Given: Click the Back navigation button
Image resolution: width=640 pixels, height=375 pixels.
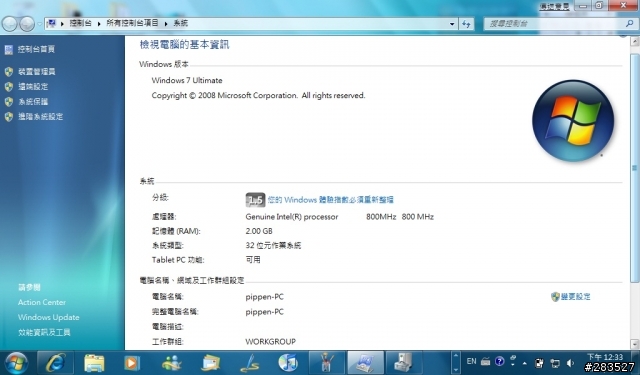Looking at the screenshot, I should click(x=9, y=24).
